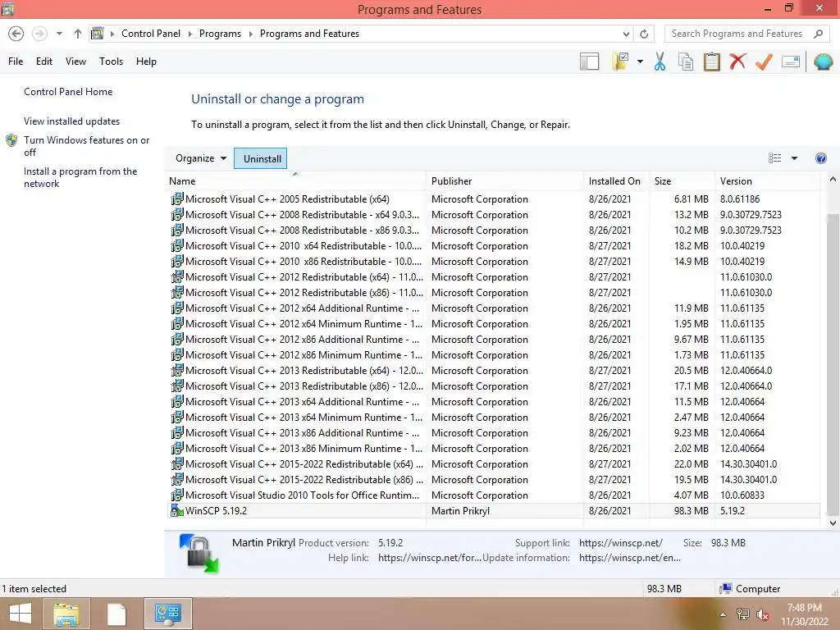The height and width of the screenshot is (630, 840).
Task: Click the scrollbar up arrow
Action: pyautogui.click(x=832, y=180)
